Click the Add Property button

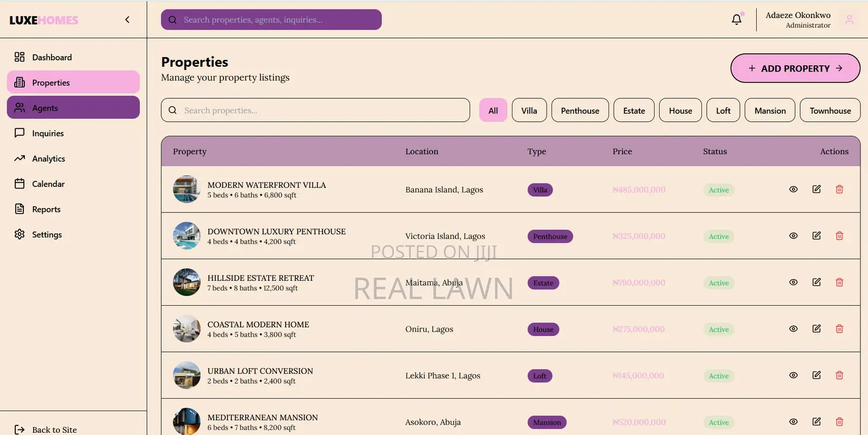pyautogui.click(x=795, y=68)
